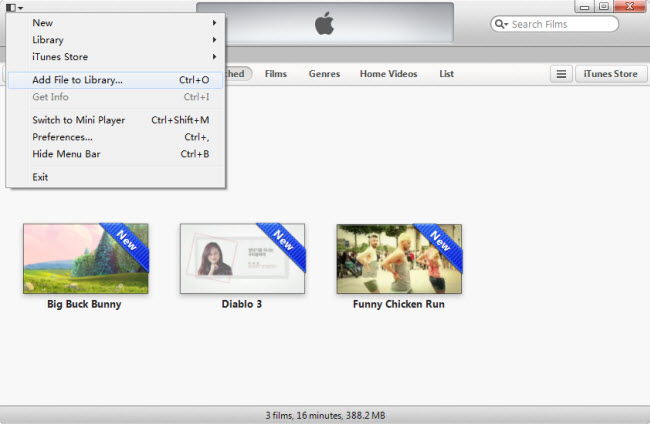The image size is (650, 424).
Task: Click the Apple logo in display panel
Action: (324, 23)
